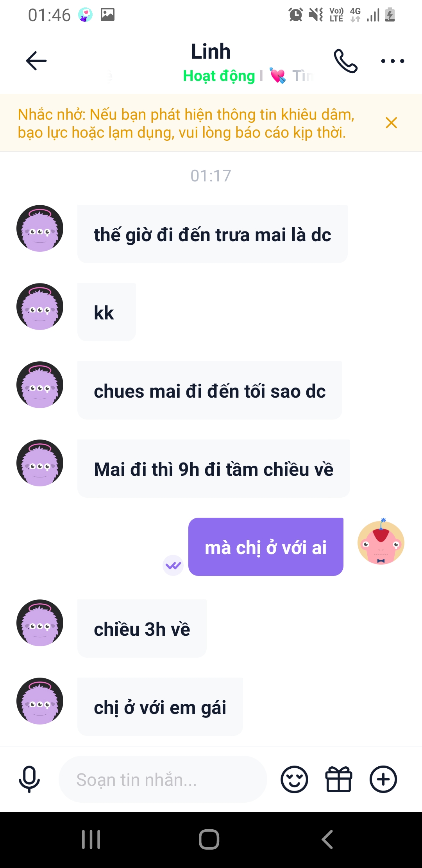This screenshot has height=868, width=422.
Task: Tap the message 'chị ở với em gái'
Action: [x=160, y=707]
